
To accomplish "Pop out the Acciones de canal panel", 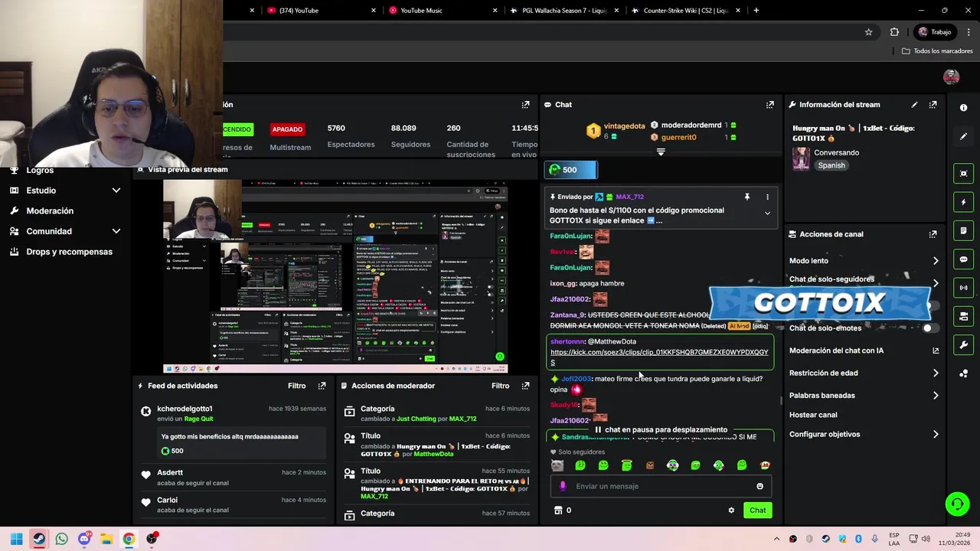I will pos(933,234).
